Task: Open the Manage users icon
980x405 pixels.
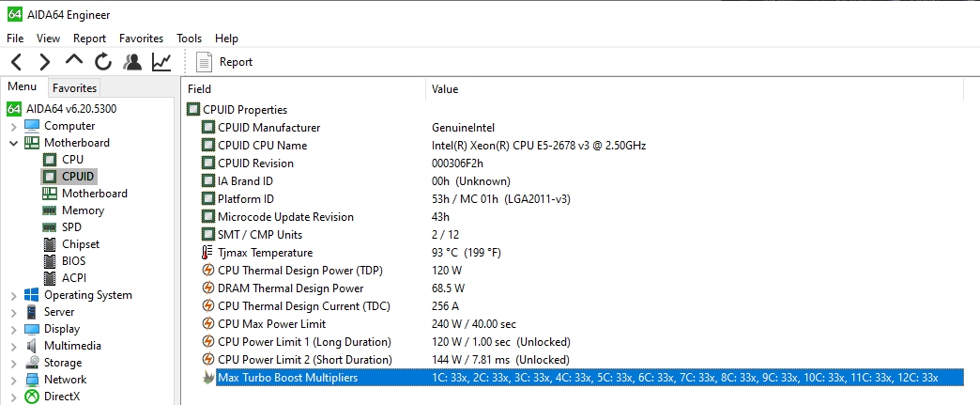Action: click(132, 62)
